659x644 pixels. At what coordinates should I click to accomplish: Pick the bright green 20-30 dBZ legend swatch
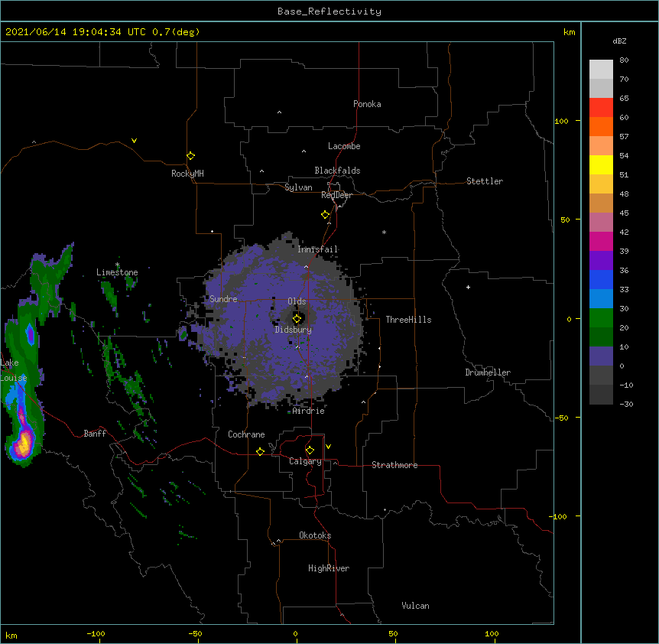click(x=601, y=318)
